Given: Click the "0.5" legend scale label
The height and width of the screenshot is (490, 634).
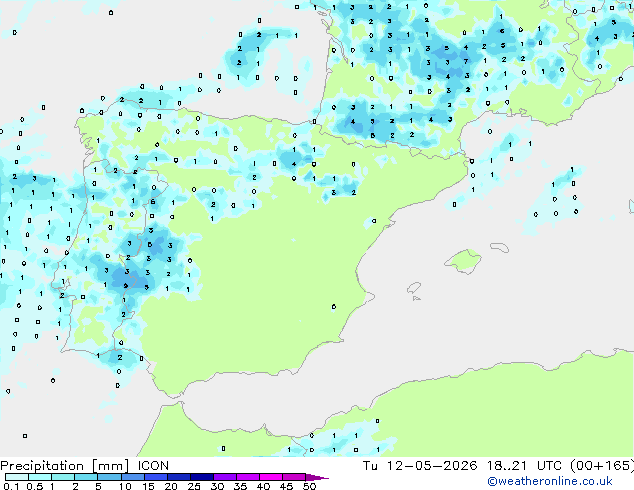Looking at the screenshot, I should tap(35, 486).
